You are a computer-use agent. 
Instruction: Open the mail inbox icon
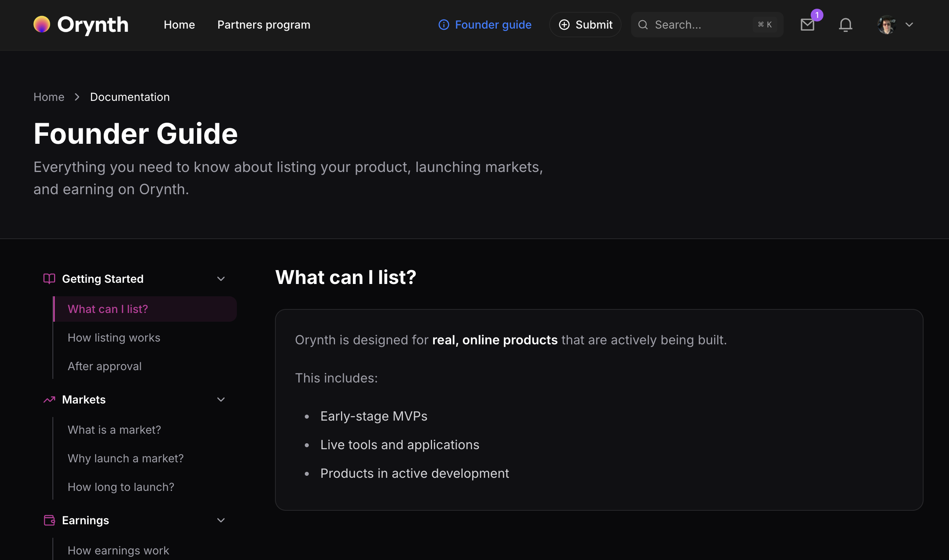[x=807, y=25]
